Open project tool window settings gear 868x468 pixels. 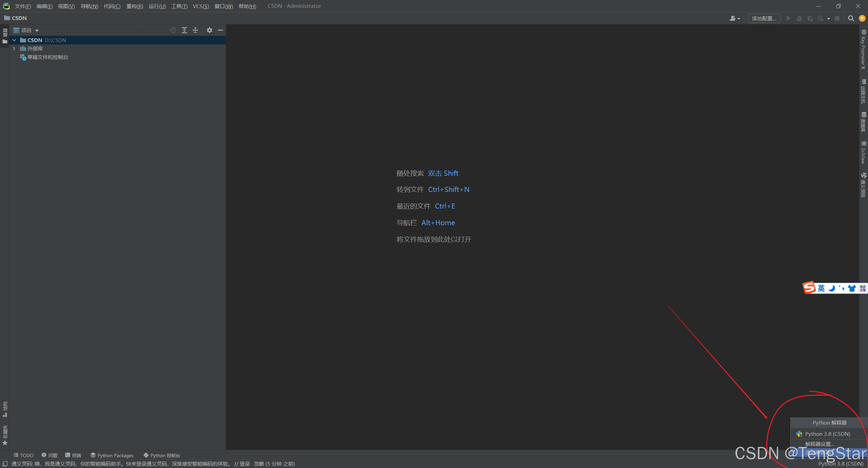coord(210,30)
